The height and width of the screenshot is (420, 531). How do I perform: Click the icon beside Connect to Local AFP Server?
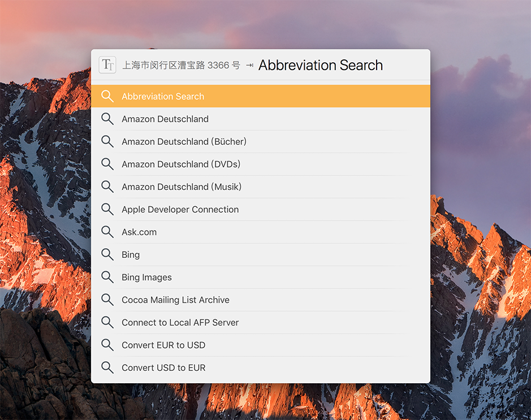click(107, 323)
